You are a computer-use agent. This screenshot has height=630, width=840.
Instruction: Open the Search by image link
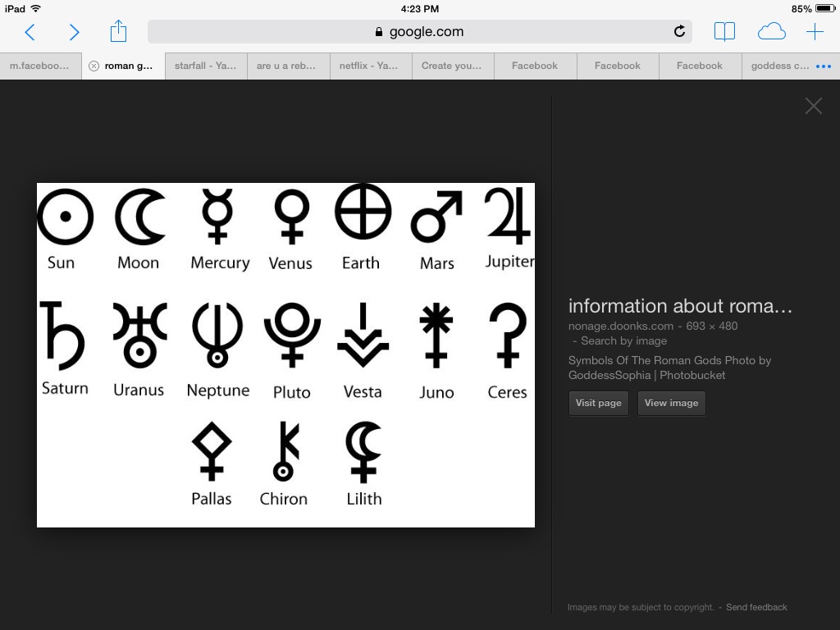(623, 340)
